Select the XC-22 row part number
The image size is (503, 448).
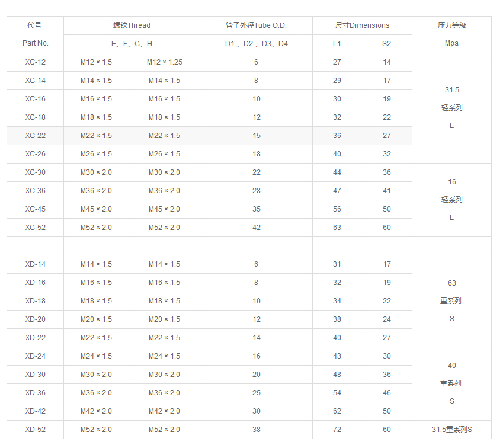pos(35,136)
